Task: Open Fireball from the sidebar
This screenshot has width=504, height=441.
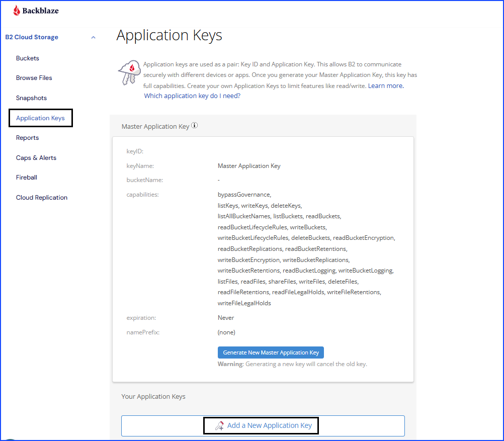Action: pyautogui.click(x=26, y=177)
